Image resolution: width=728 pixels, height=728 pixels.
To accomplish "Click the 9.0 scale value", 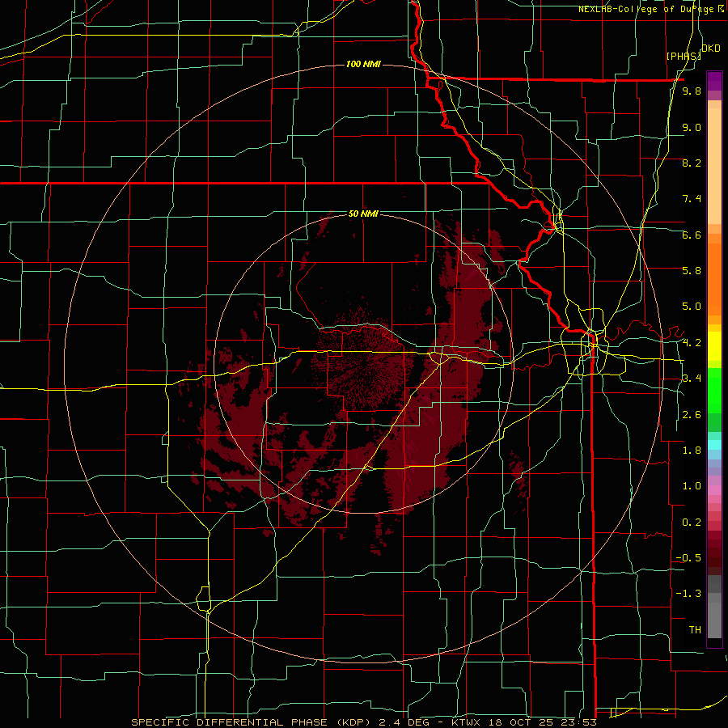I will 692,127.
